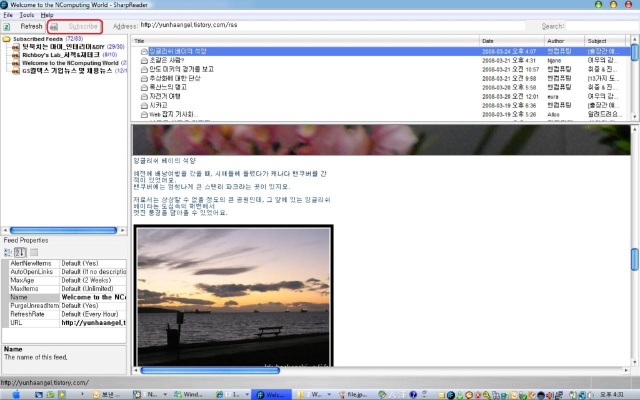Open the Help menu

coord(47,15)
